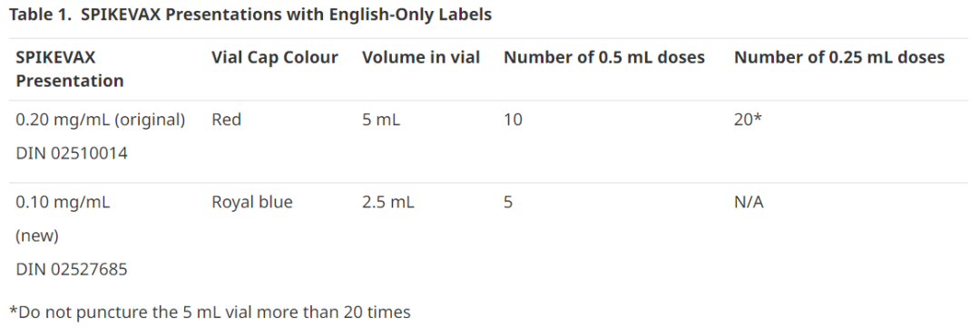Image resolution: width=980 pixels, height=328 pixels.
Task: Click the Red vial cap colour cell
Action: pos(226,120)
